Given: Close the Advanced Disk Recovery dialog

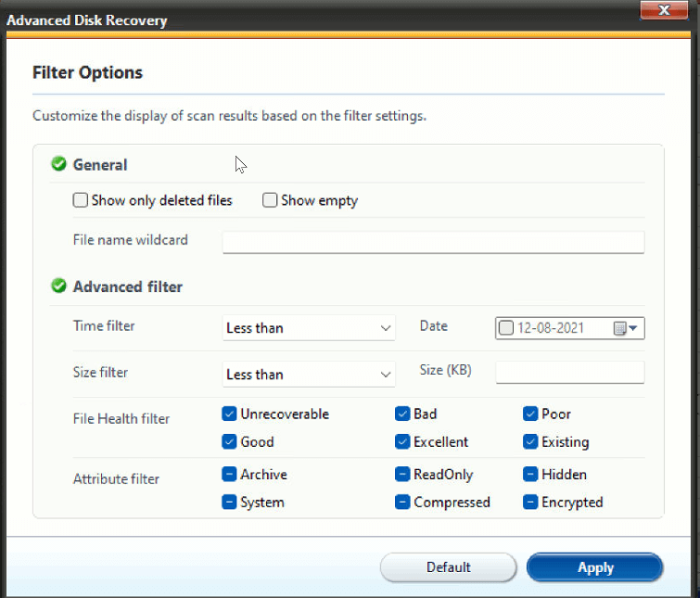Looking at the screenshot, I should point(664,10).
